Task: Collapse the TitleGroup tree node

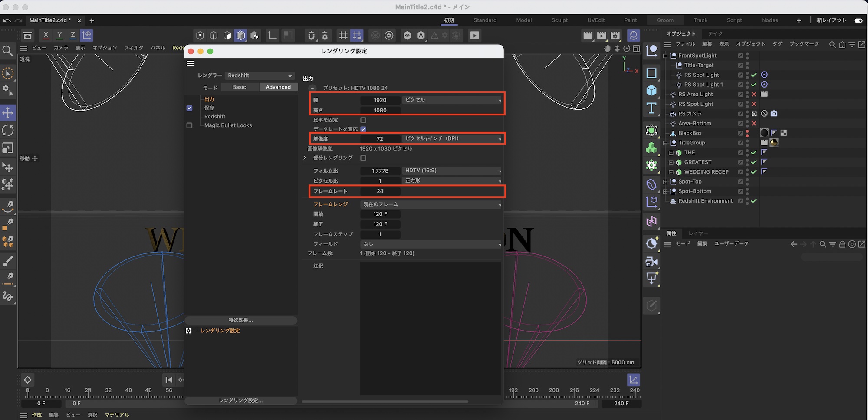Action: coord(665,143)
